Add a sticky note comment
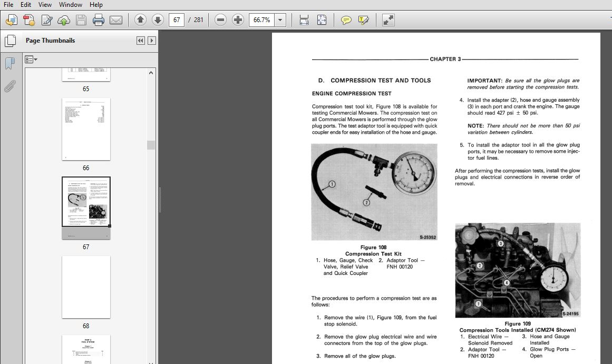612x364 pixels. [x=346, y=20]
